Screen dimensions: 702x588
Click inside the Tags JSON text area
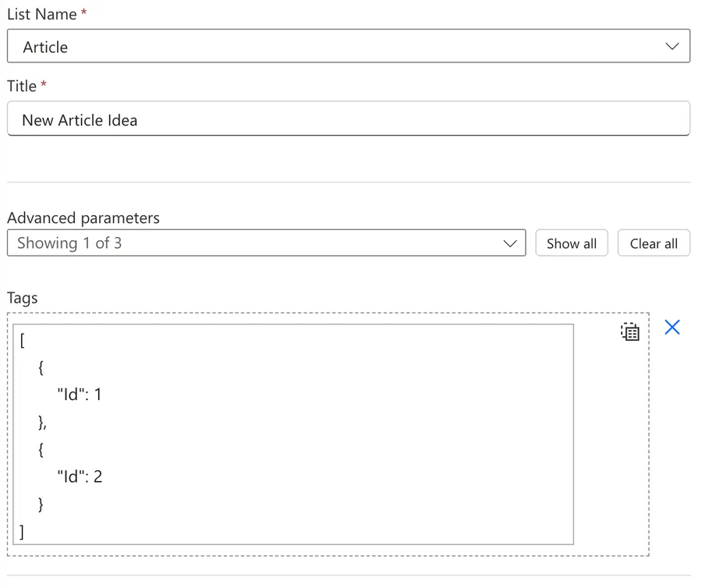coord(293,434)
